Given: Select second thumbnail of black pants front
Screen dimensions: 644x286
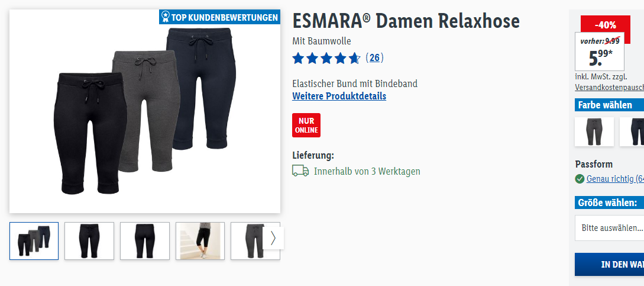Looking at the screenshot, I should tap(89, 241).
